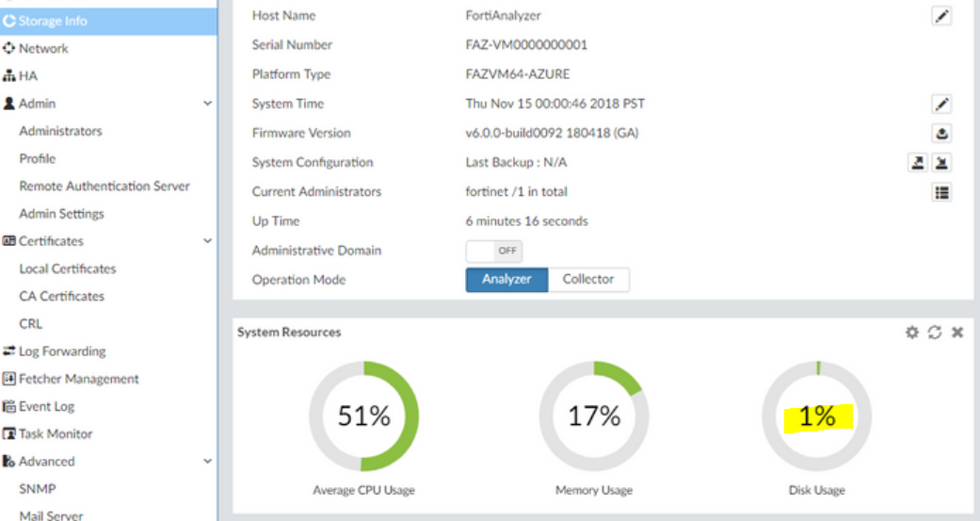
Task: Refresh the System Resources widget
Action: point(935,333)
